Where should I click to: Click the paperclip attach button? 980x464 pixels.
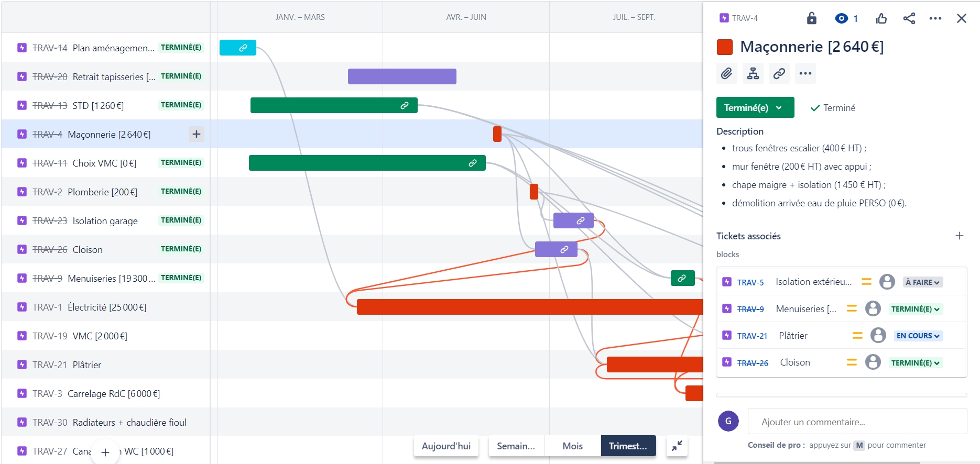(x=726, y=73)
